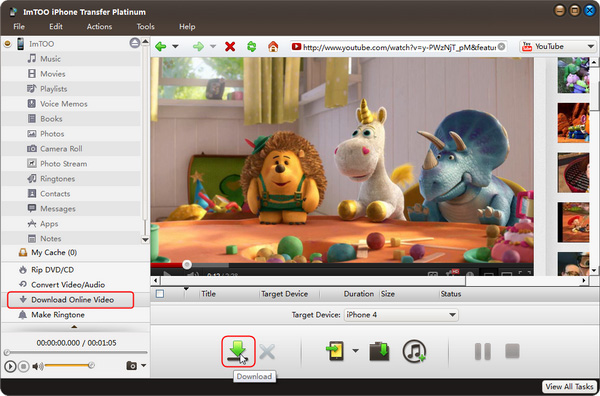Open the Target Device iPhone 4 dropdown

click(x=401, y=315)
